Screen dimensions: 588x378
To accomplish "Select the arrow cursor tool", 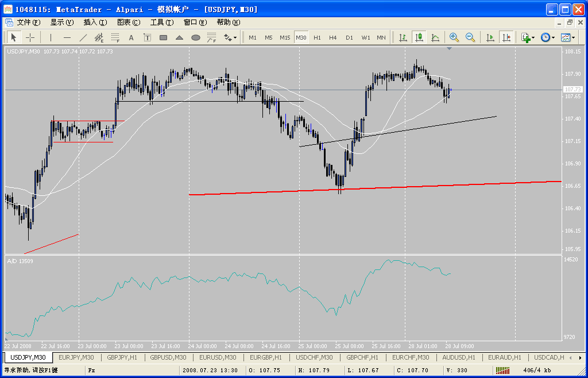I will point(14,37).
